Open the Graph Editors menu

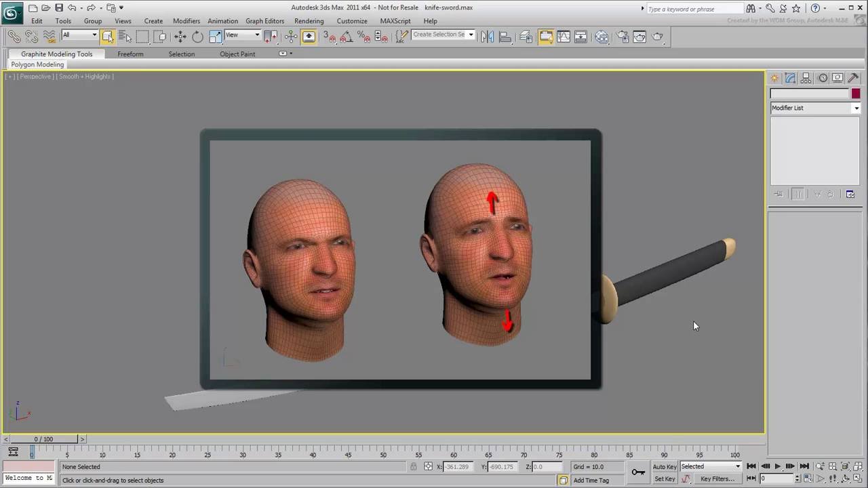tap(265, 21)
